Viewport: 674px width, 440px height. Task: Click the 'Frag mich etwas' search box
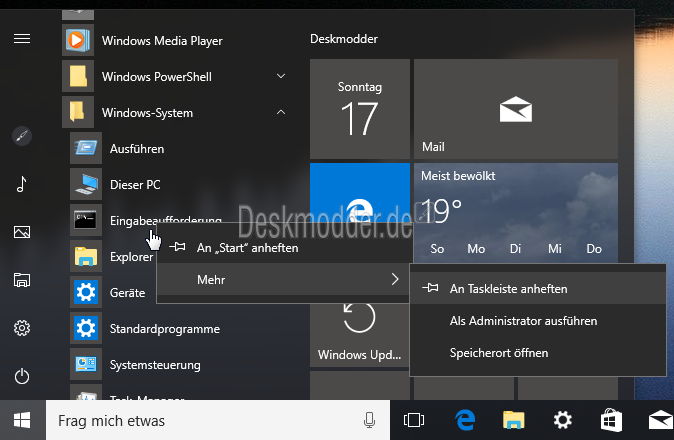(x=218, y=420)
